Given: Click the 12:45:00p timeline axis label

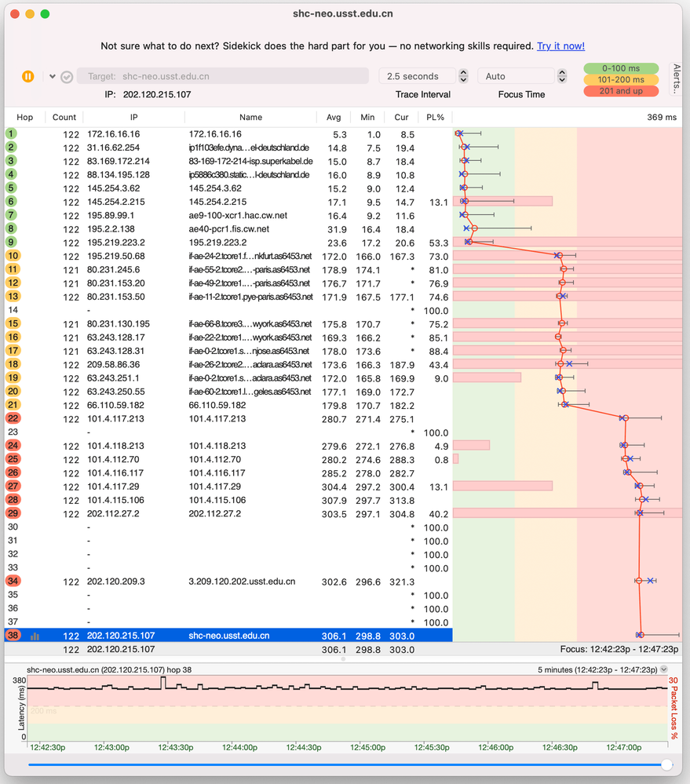Looking at the screenshot, I should 367,747.
